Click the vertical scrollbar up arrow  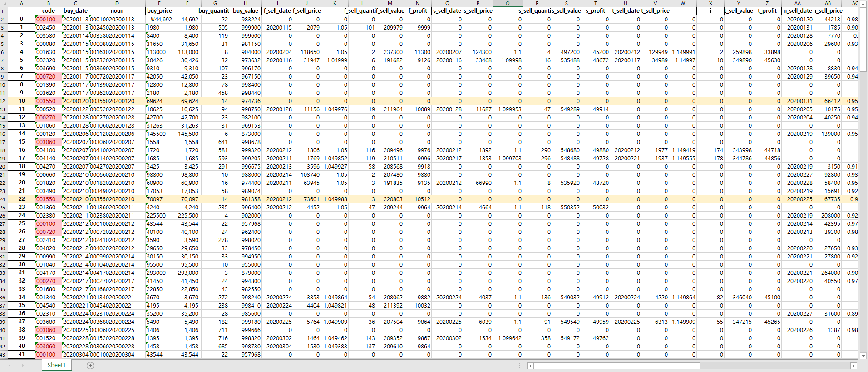tap(863, 3)
